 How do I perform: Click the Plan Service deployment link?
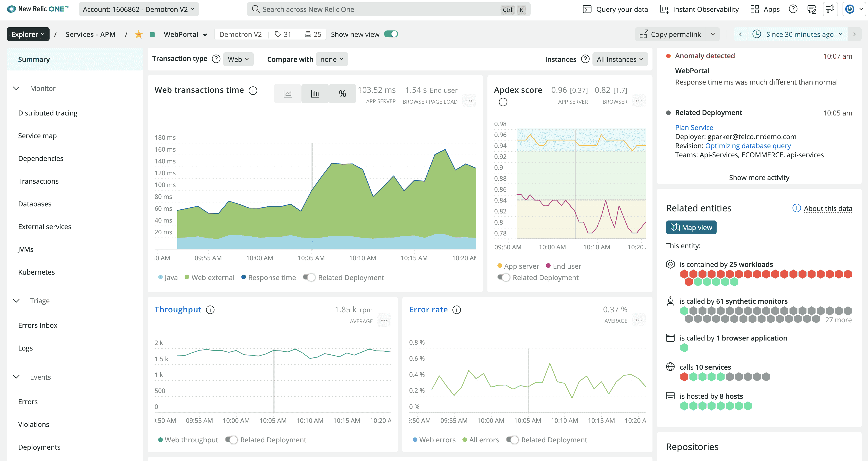pyautogui.click(x=694, y=127)
